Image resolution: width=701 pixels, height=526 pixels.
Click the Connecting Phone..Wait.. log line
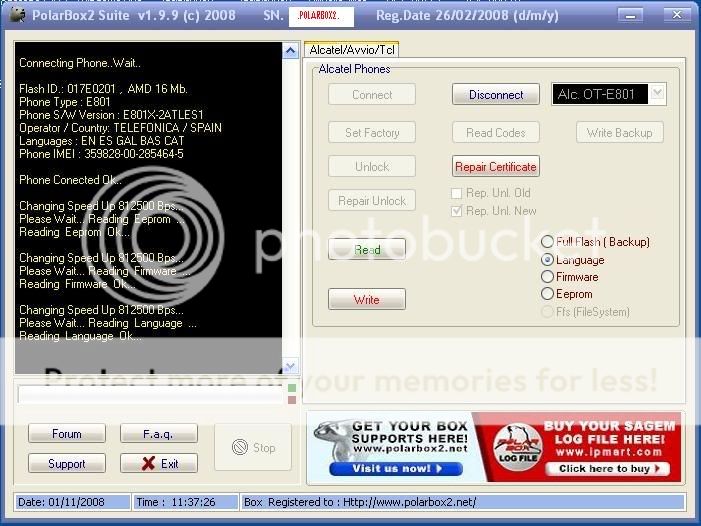[x=80, y=63]
